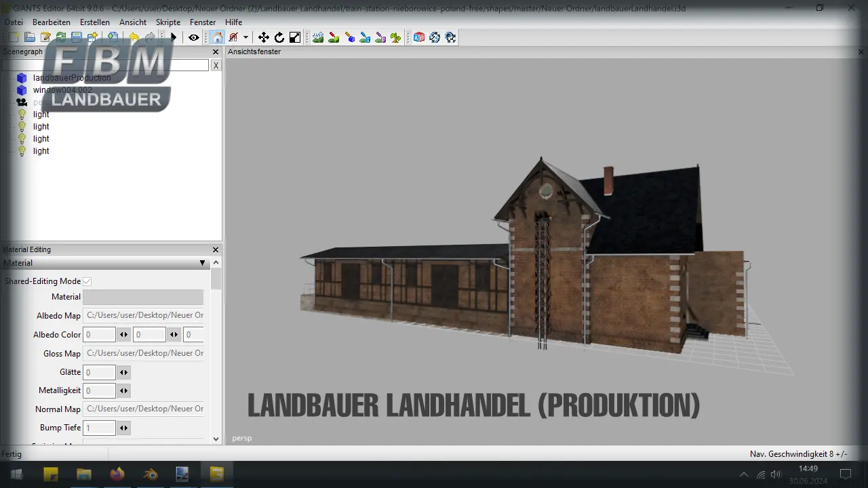868x488 pixels.
Task: Open File Explorer from the taskbar
Action: [84, 474]
